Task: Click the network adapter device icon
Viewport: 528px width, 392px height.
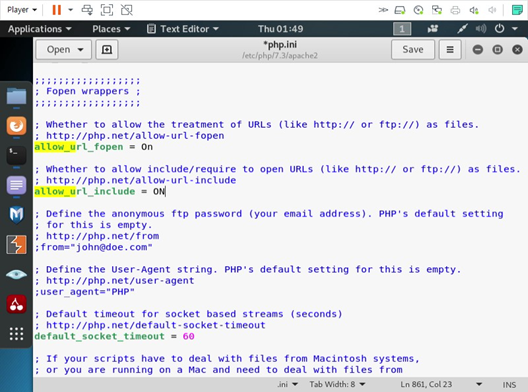Action: tap(437, 10)
